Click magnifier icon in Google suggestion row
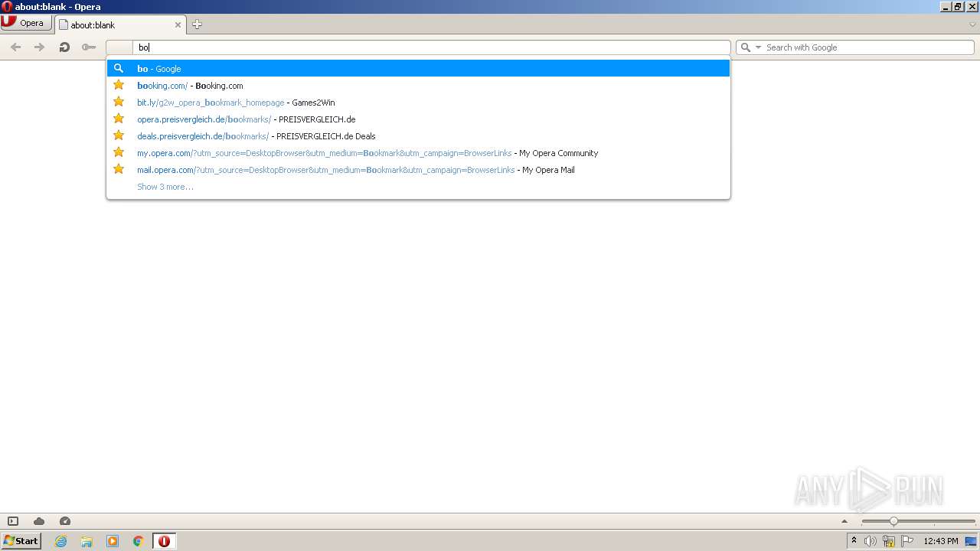 pos(119,68)
